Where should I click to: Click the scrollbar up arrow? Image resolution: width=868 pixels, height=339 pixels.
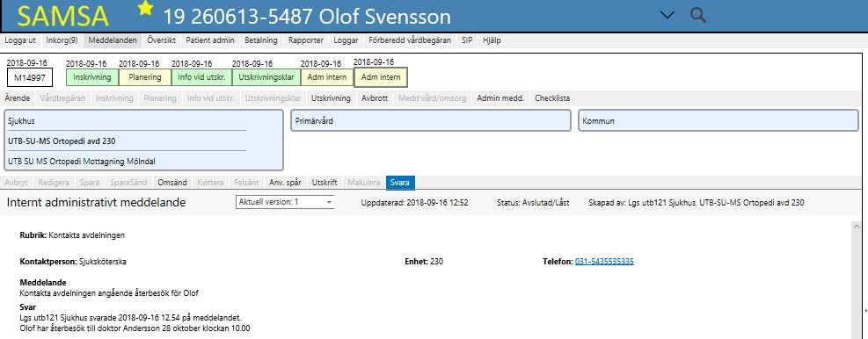856,227
